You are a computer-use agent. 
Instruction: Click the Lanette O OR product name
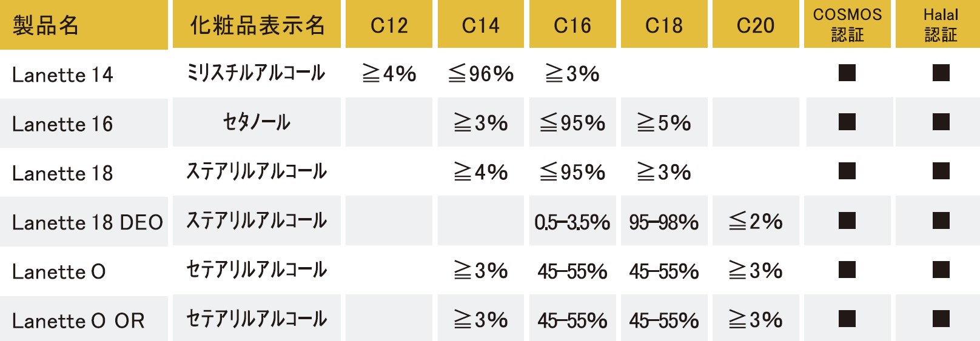click(78, 320)
